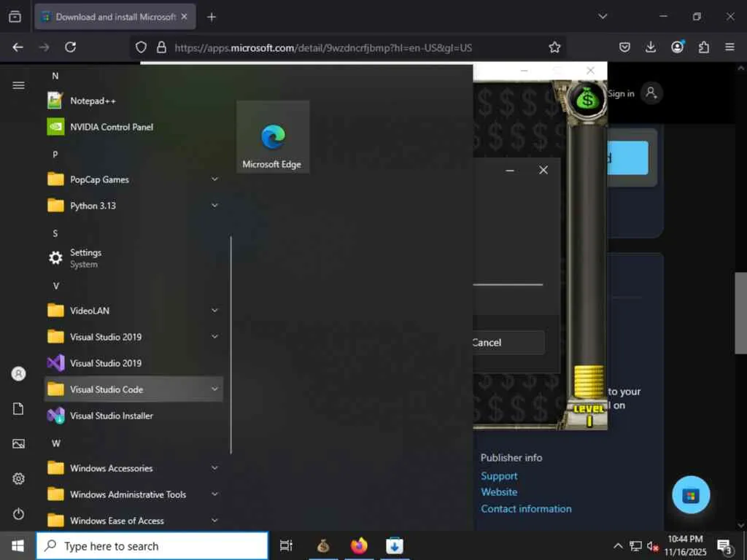Click the Firefox address bar URL
The height and width of the screenshot is (560, 747).
[x=323, y=47]
